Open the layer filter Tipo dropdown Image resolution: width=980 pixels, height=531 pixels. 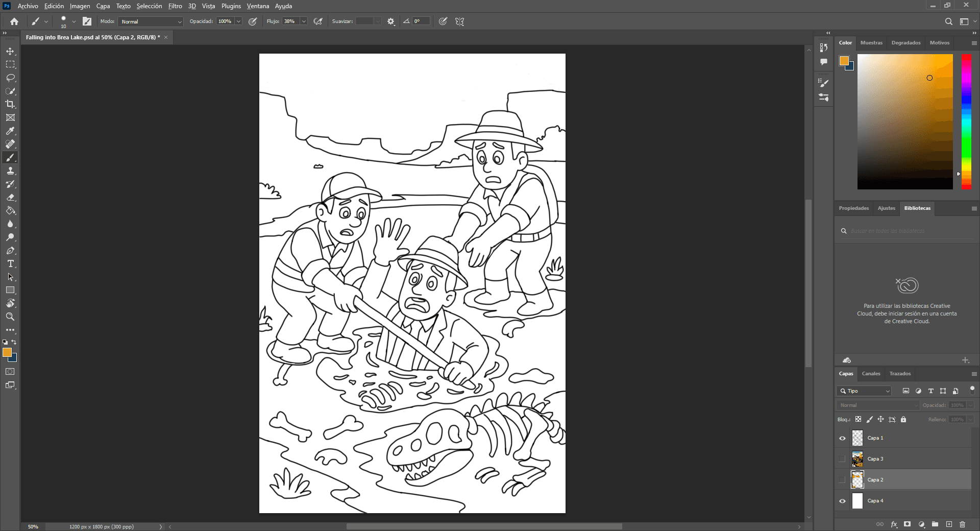pos(864,391)
